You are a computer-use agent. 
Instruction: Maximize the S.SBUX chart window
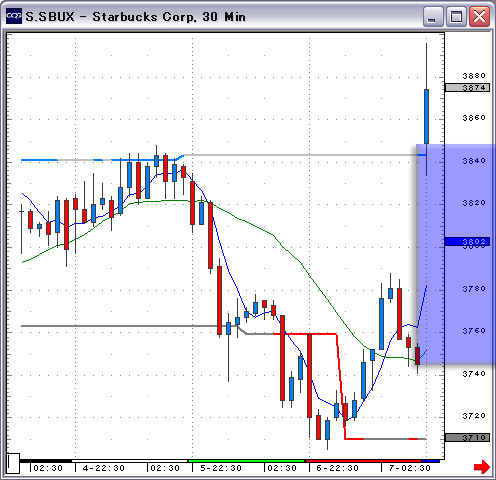pyautogui.click(x=456, y=16)
